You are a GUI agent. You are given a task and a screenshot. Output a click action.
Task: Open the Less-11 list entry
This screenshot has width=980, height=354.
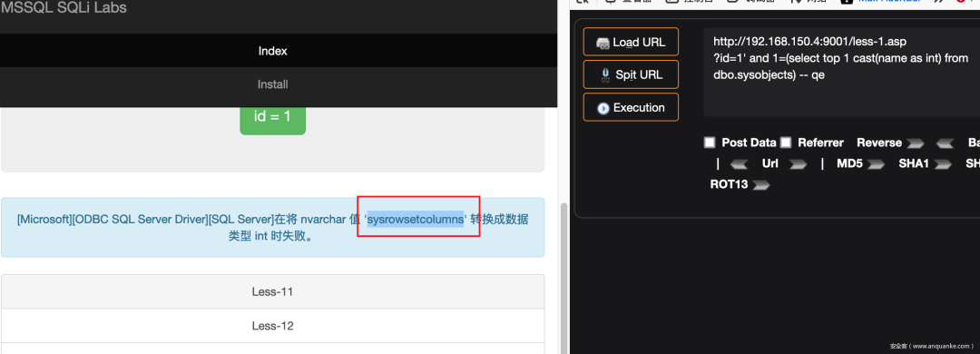pos(272,291)
